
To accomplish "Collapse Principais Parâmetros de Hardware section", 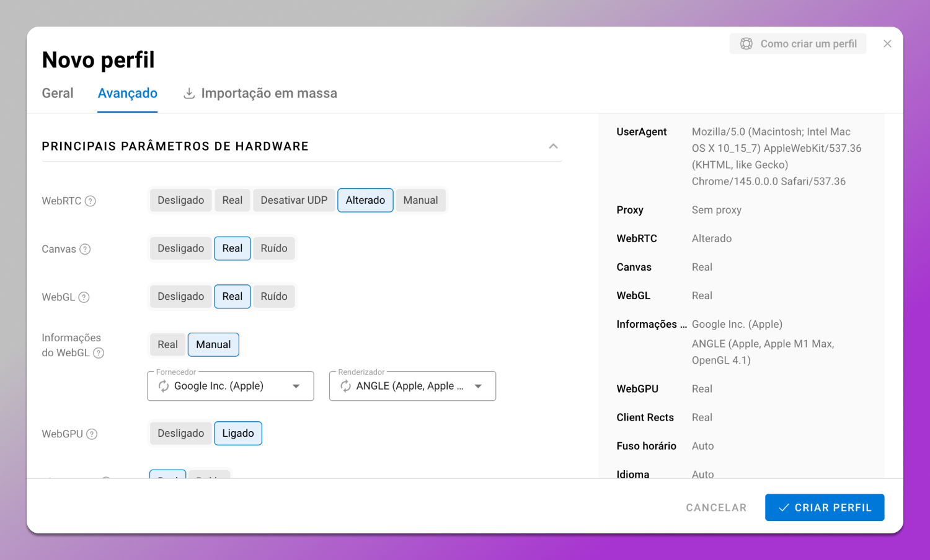I will tap(553, 146).
